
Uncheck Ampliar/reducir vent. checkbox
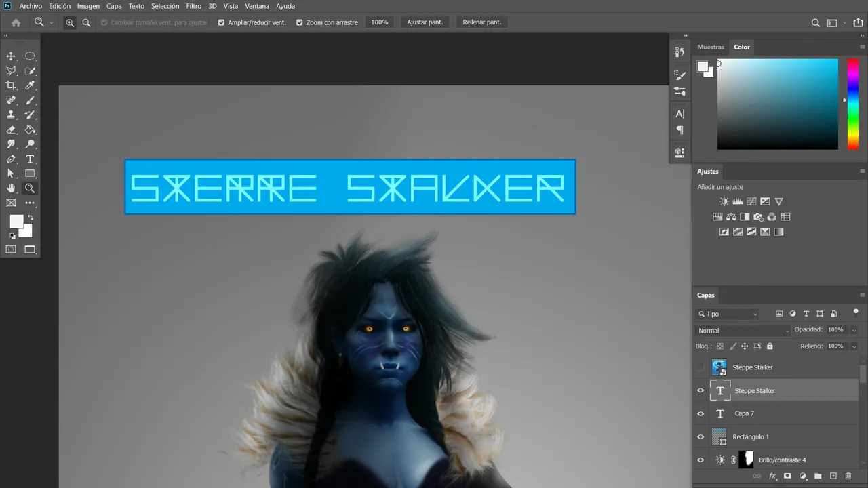coord(221,22)
